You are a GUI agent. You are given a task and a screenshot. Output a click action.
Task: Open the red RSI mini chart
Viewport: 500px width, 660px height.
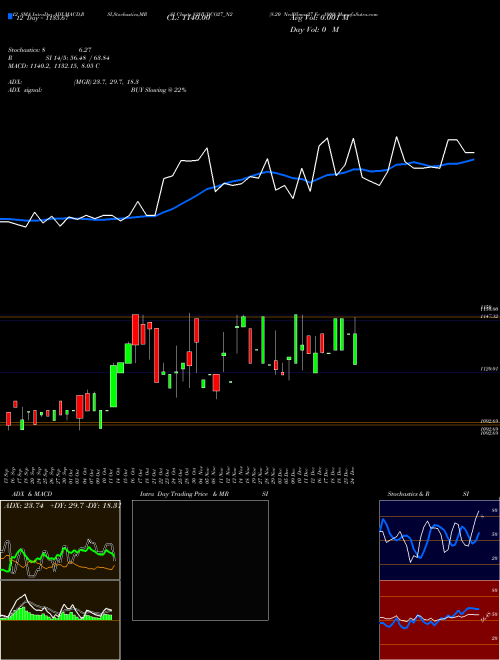click(439, 620)
